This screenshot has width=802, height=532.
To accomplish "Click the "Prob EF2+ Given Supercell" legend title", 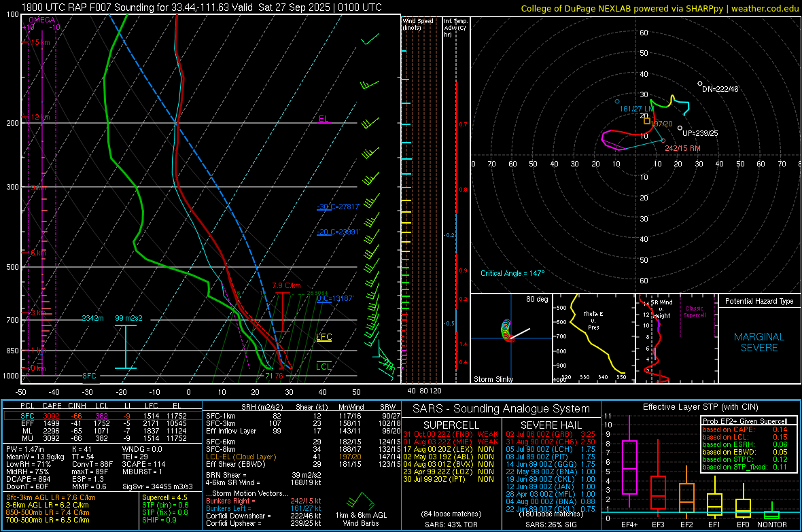I will pyautogui.click(x=745, y=421).
